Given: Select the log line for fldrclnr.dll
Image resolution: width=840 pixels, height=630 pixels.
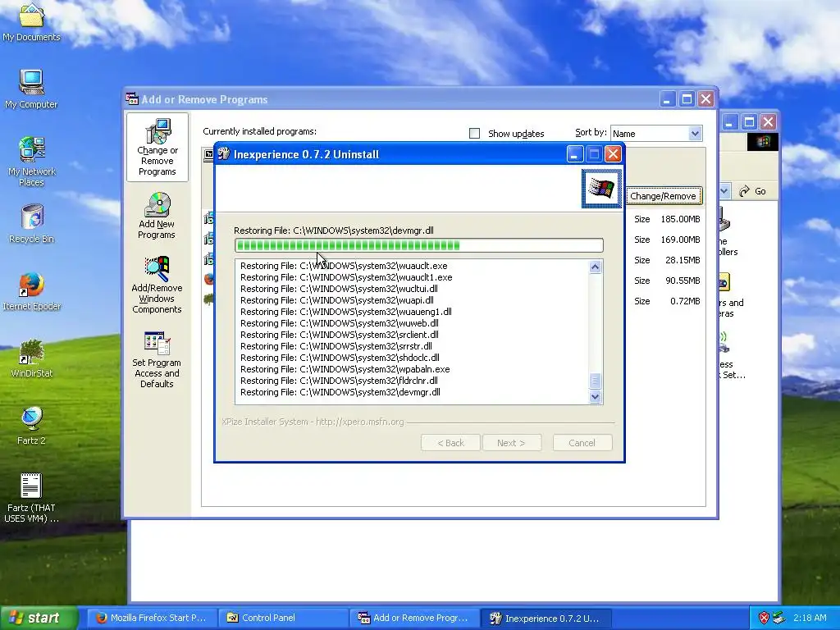Looking at the screenshot, I should [x=339, y=381].
